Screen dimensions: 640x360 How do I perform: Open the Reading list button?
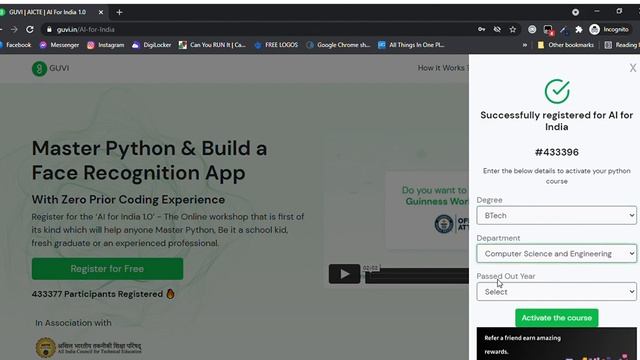coord(622,45)
